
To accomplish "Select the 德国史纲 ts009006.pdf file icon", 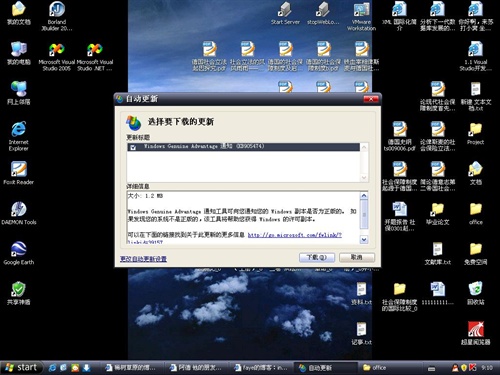I will pyautogui.click(x=399, y=136).
